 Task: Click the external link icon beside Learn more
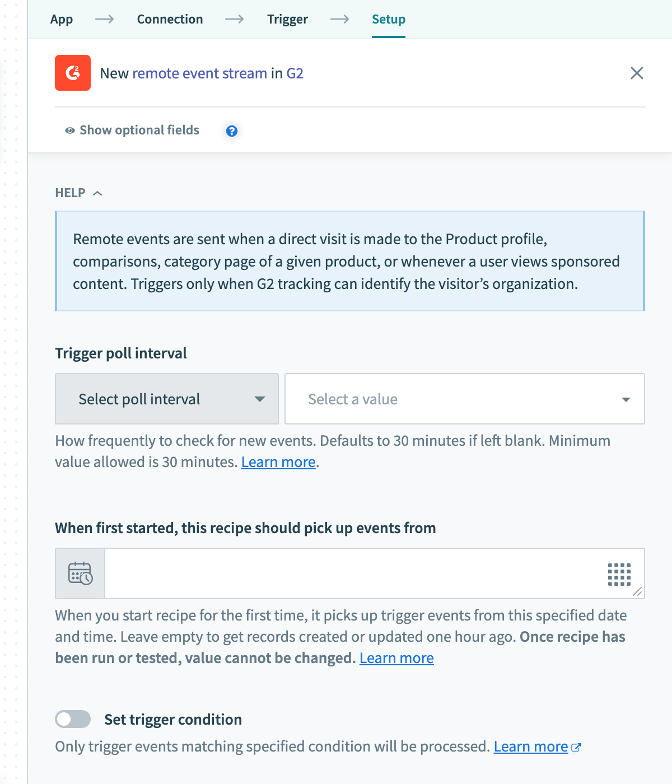tap(576, 747)
